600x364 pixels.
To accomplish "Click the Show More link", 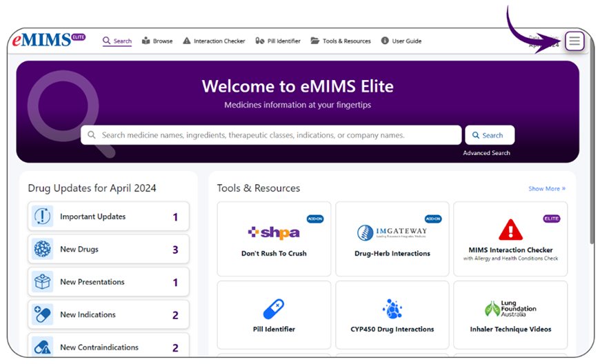I will click(x=547, y=188).
